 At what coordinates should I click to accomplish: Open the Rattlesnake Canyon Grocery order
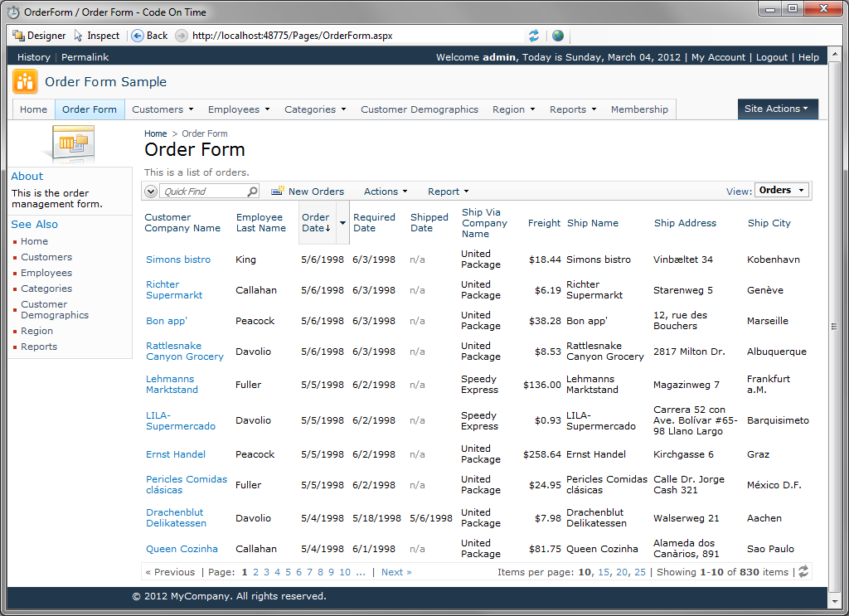click(185, 352)
